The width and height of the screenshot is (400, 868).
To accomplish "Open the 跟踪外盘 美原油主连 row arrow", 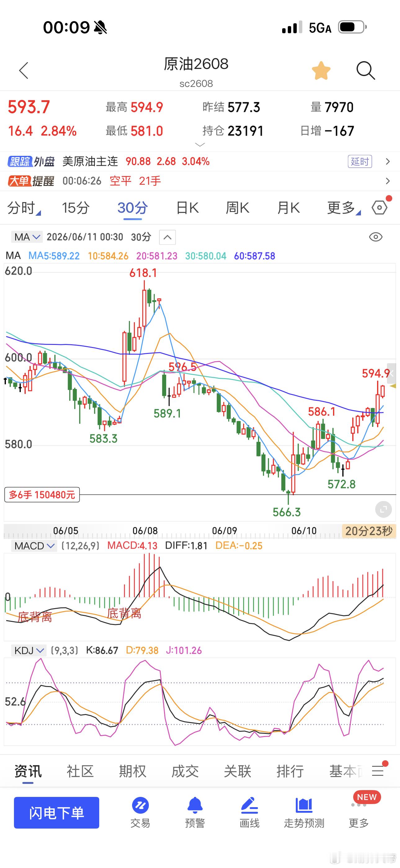I will point(388,161).
